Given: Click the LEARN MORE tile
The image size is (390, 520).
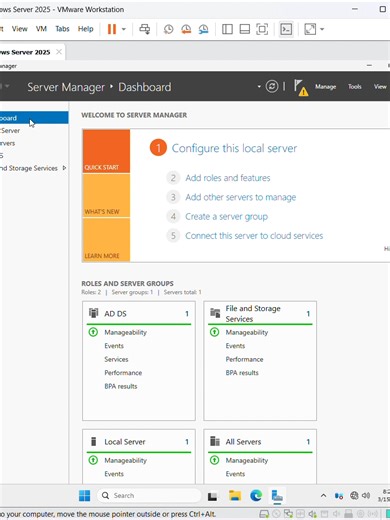Looking at the screenshot, I should (x=106, y=240).
